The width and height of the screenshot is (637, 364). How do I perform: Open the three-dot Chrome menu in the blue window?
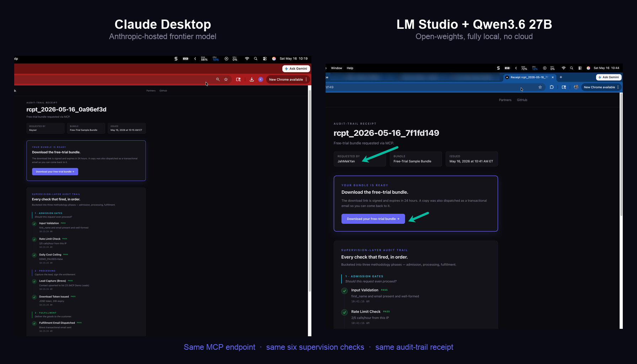tap(618, 87)
